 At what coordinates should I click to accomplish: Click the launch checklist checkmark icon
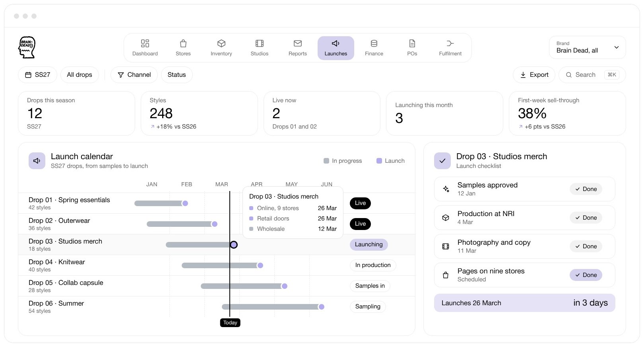[x=442, y=161]
